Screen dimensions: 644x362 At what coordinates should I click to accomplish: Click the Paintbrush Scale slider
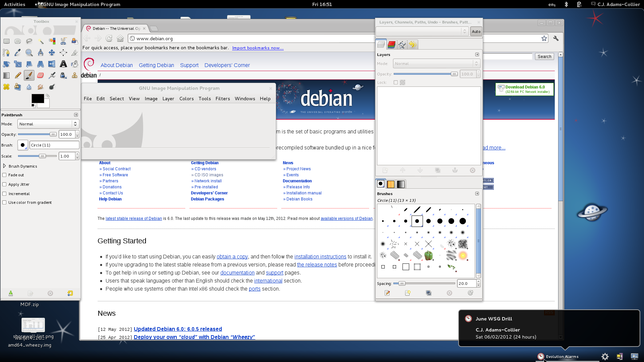pos(37,156)
